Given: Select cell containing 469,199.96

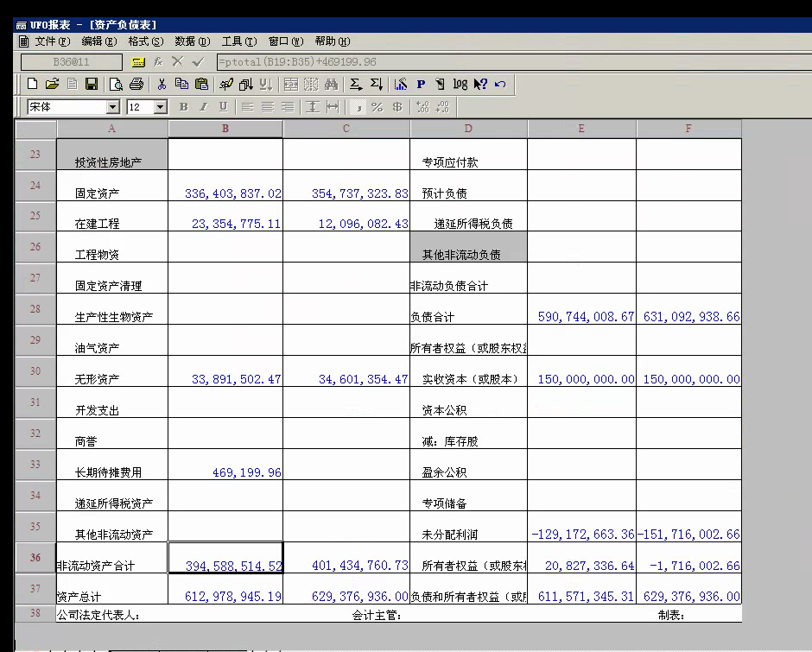Looking at the screenshot, I should coord(225,465).
